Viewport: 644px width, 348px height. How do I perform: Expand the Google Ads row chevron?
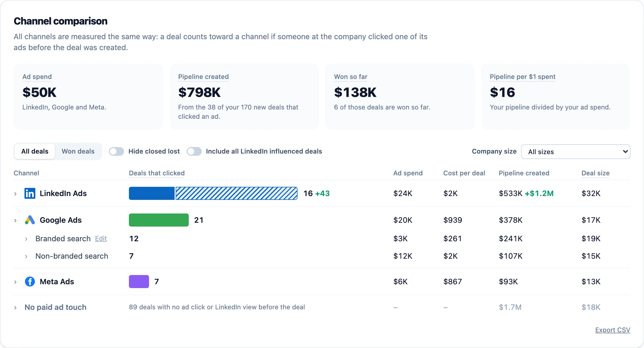coord(16,220)
